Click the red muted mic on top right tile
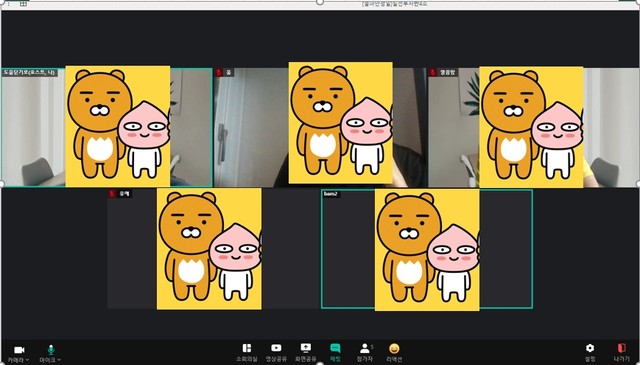Image resolution: width=640 pixels, height=365 pixels. 433,72
